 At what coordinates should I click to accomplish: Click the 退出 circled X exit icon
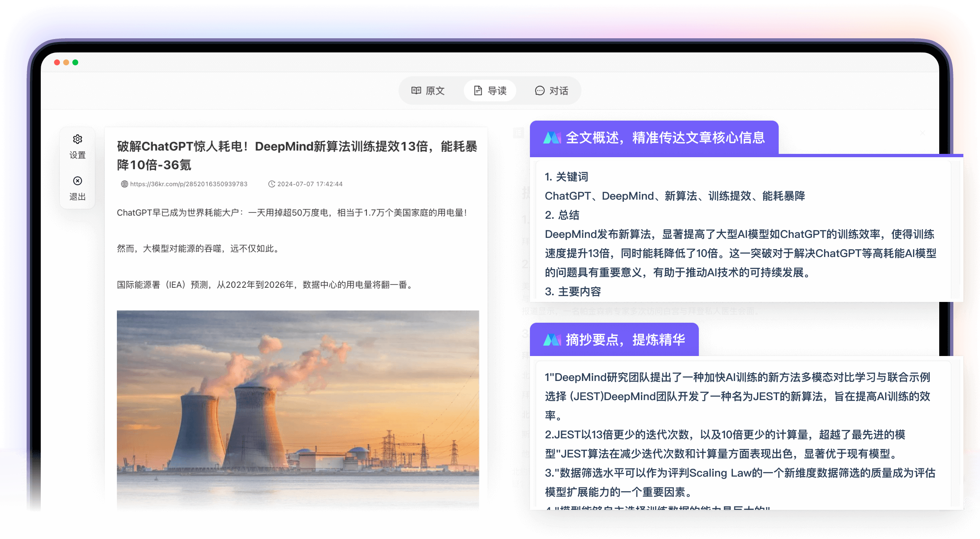click(77, 181)
